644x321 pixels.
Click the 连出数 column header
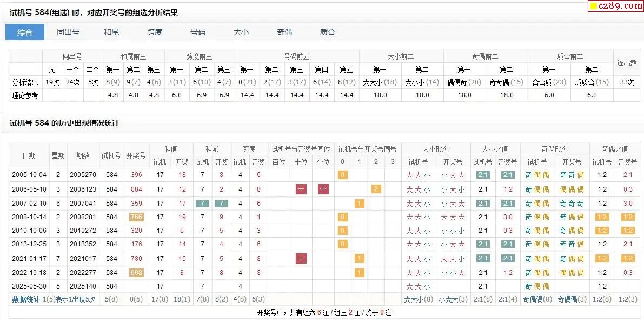coord(627,62)
